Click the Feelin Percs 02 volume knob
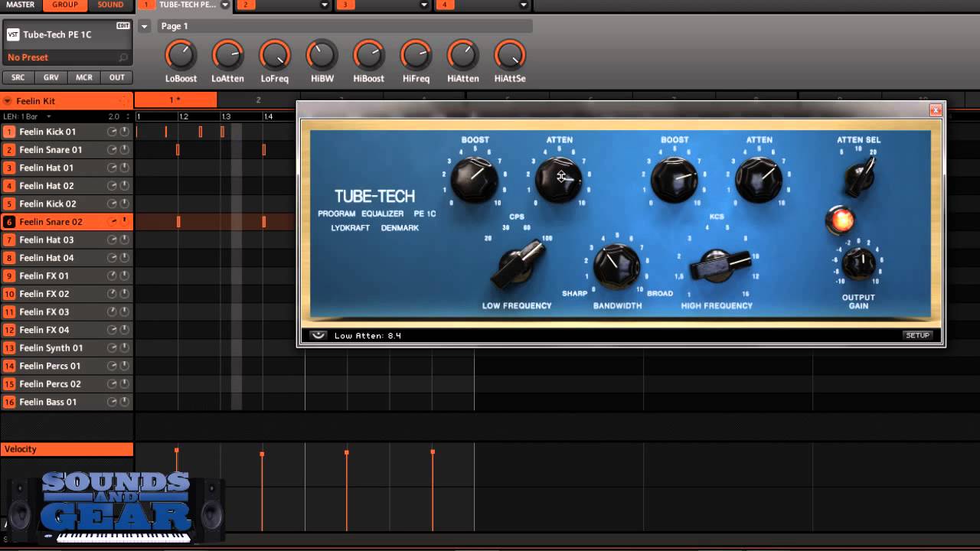The image size is (980, 551). click(113, 383)
